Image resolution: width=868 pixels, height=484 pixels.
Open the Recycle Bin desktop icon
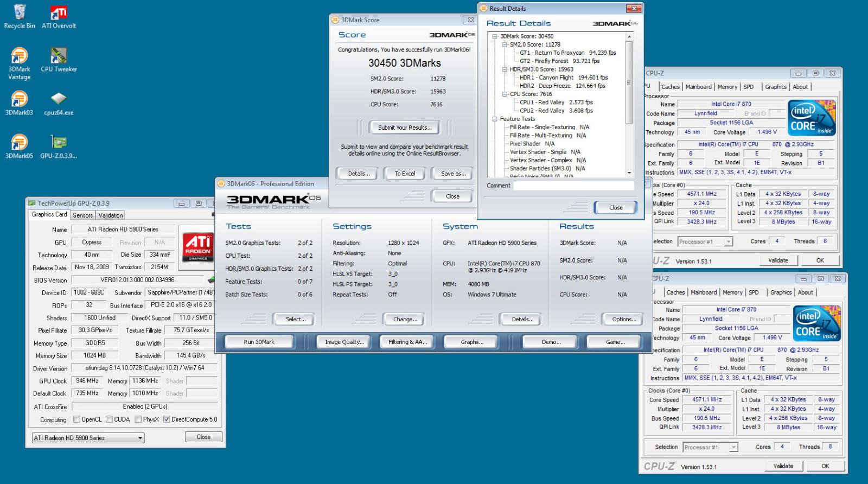[x=20, y=17]
